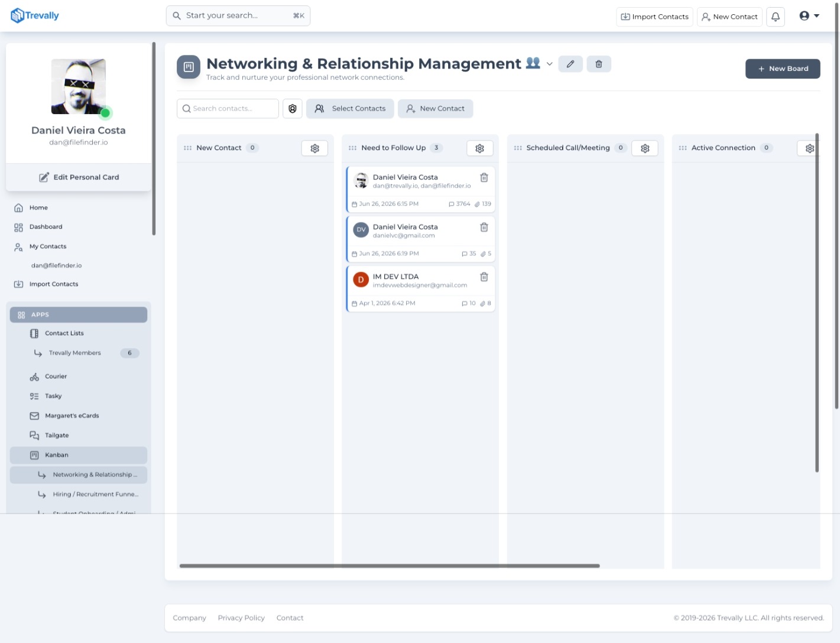Click the shield icon beside search contacts
This screenshot has width=840, height=643.
[x=293, y=109]
